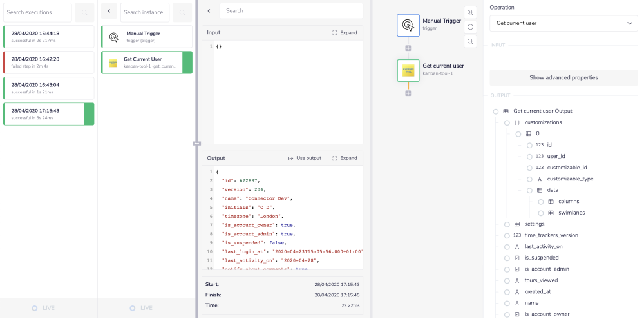Click plus connector between trigger and user node
The image size is (644, 319).
coord(408,48)
